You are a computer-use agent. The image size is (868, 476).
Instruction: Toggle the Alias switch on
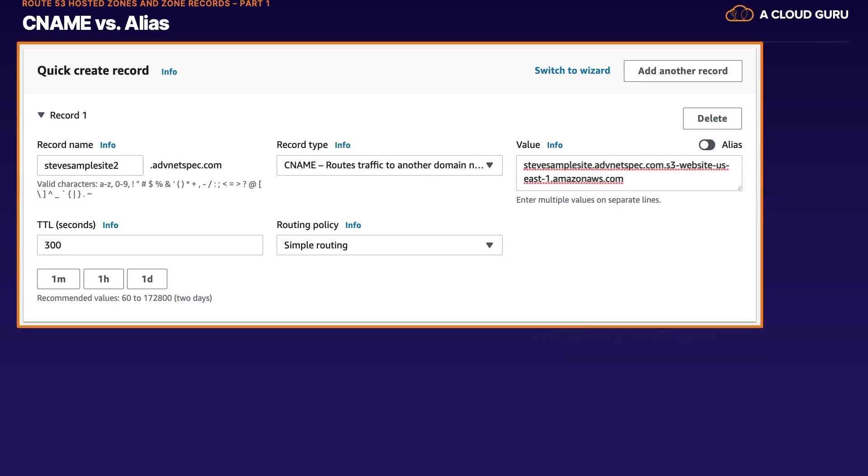point(707,145)
